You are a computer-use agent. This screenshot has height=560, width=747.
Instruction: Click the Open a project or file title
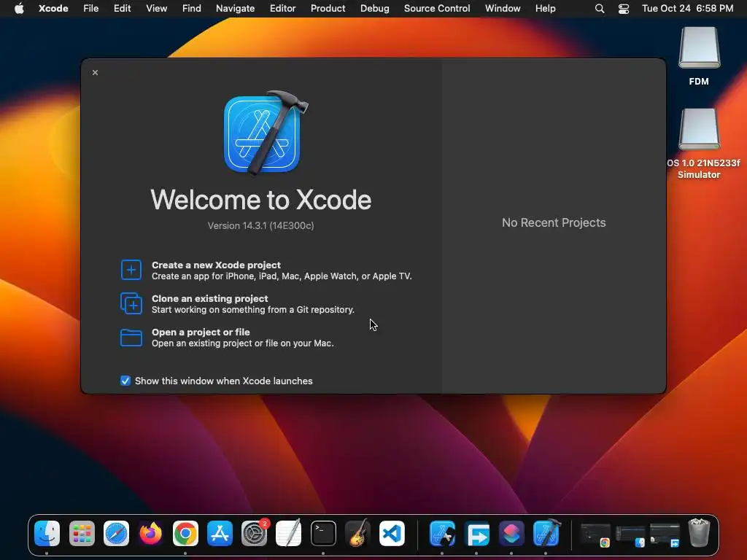click(201, 332)
